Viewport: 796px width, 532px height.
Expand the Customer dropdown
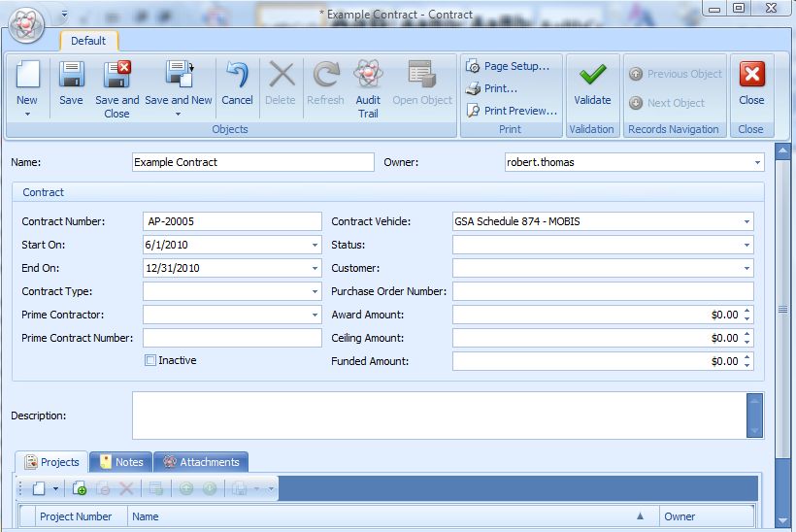pos(746,269)
